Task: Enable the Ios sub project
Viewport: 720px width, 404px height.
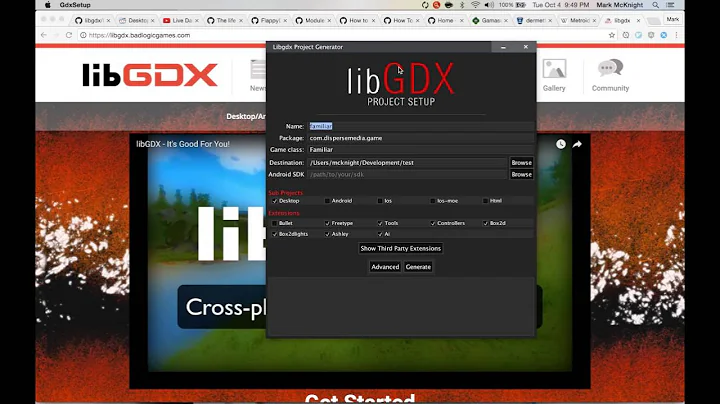Action: coord(380,201)
